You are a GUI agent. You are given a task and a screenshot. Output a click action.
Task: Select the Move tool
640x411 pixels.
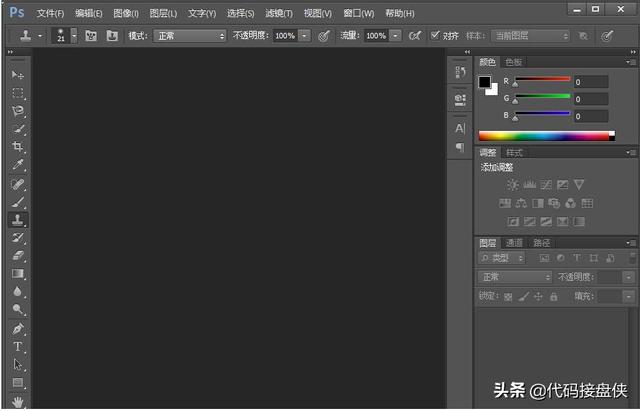coord(18,75)
